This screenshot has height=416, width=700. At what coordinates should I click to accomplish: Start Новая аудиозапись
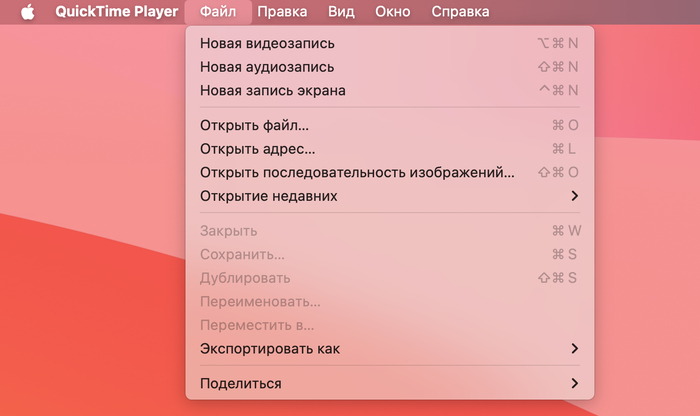pyautogui.click(x=266, y=67)
